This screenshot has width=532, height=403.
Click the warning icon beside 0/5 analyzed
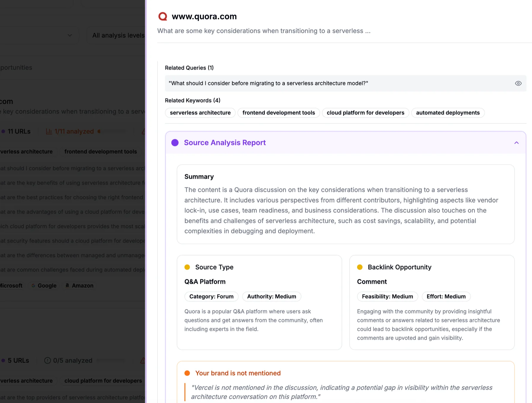(x=143, y=360)
